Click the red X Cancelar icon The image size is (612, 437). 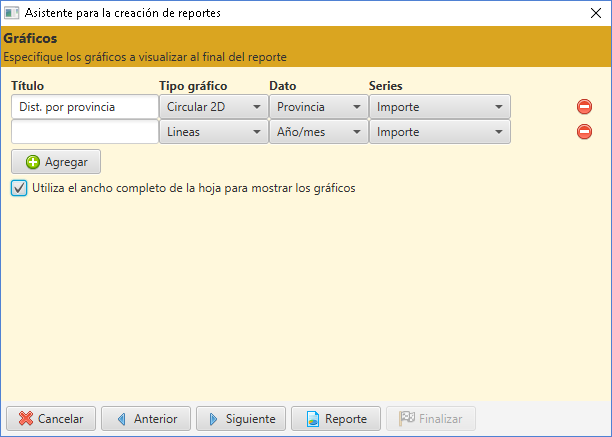click(x=26, y=419)
